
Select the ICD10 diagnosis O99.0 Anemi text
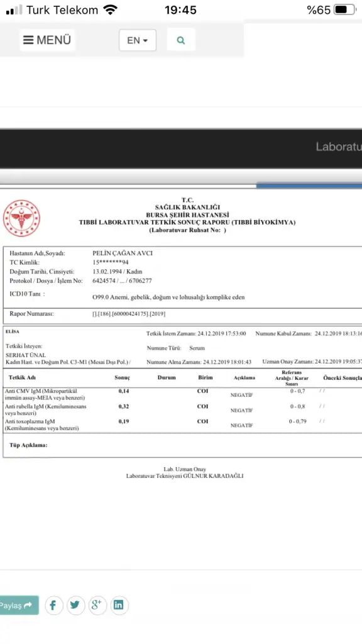click(x=168, y=297)
